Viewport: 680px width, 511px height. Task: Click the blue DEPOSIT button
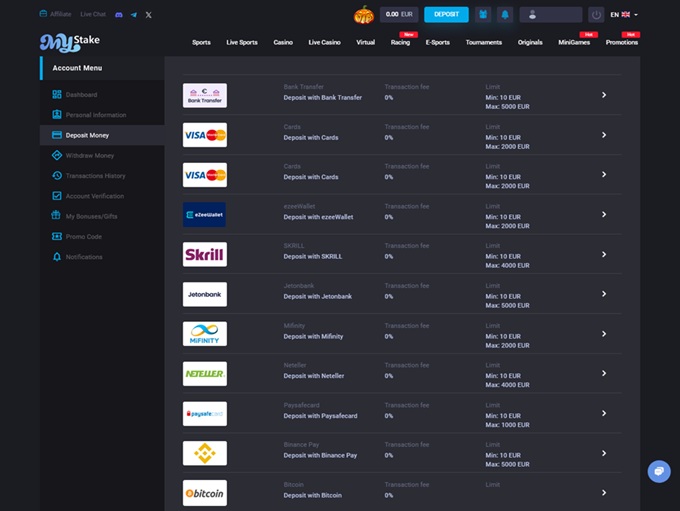(x=446, y=15)
